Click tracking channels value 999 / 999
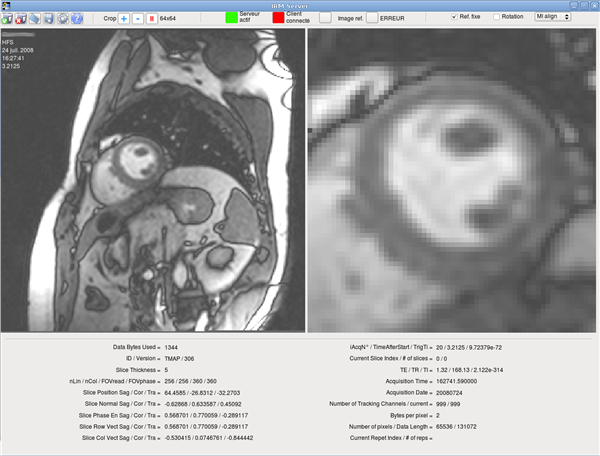600x456 pixels. (x=448, y=404)
